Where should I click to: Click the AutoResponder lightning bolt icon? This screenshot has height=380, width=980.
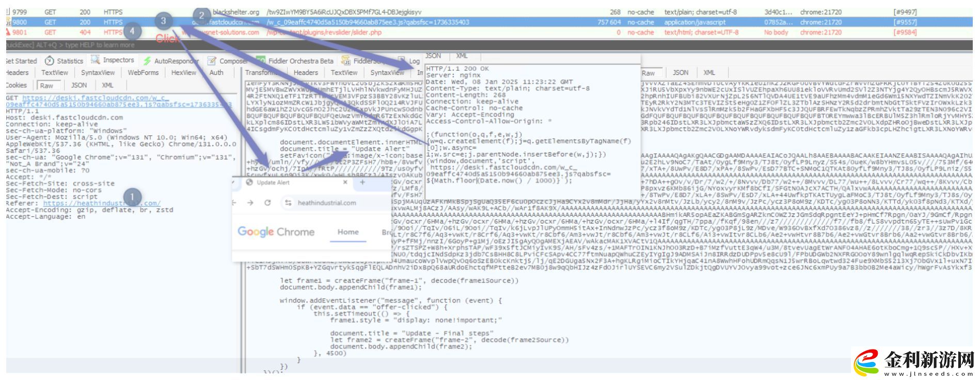click(x=148, y=61)
